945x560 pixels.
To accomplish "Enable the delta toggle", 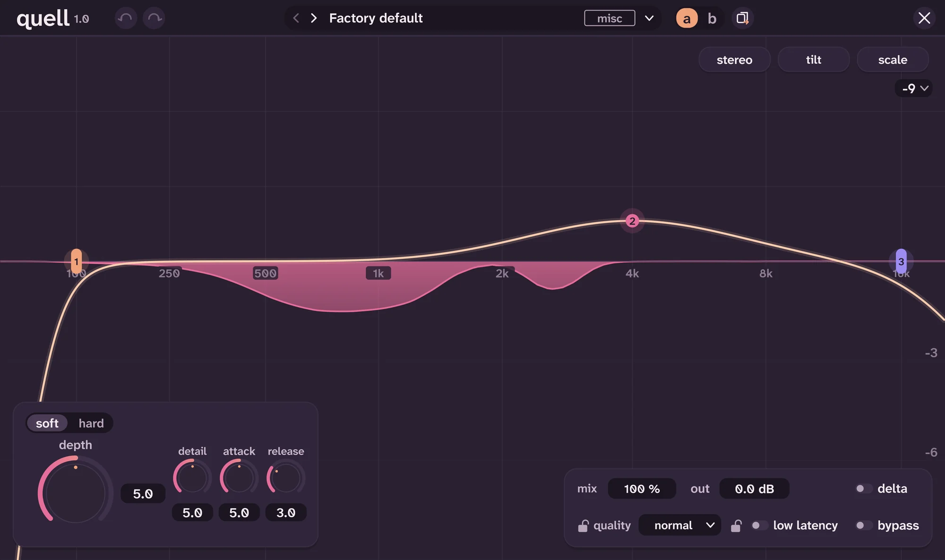I will click(x=864, y=489).
